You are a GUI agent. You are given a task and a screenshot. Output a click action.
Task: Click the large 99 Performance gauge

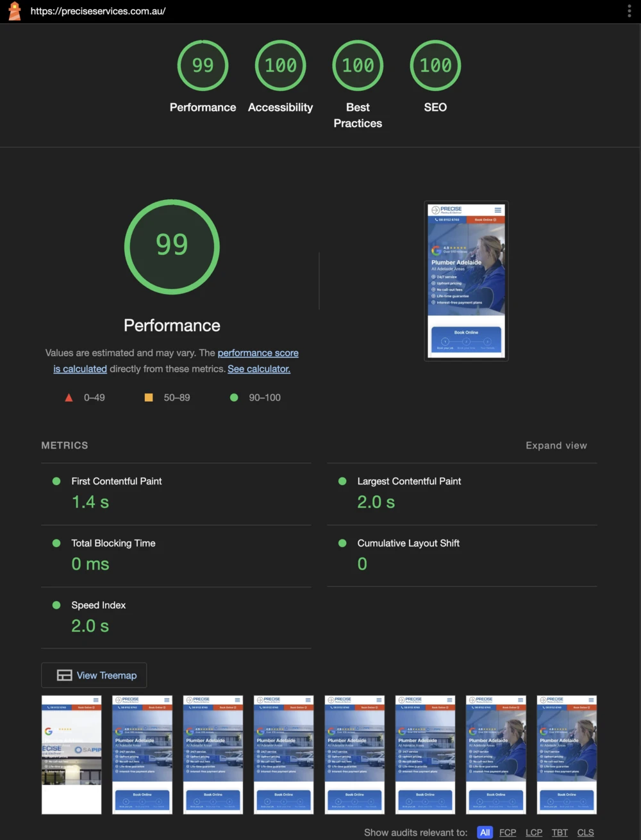pos(172,247)
